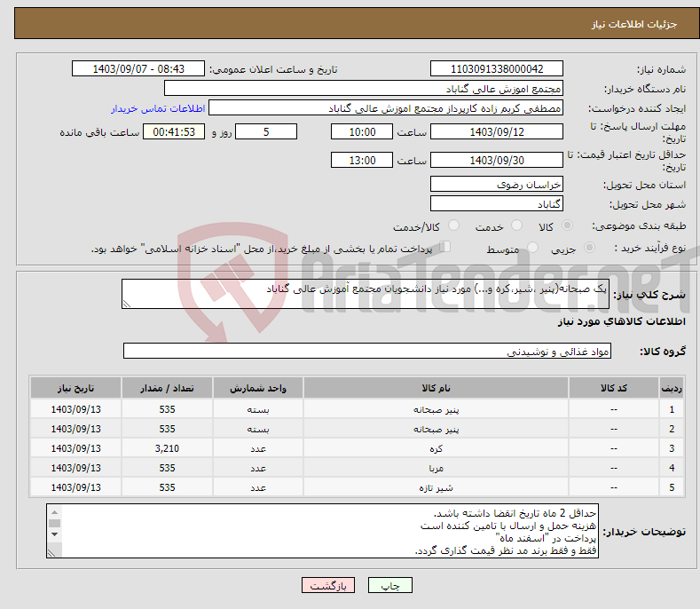Click the تاریخ نیاز column header
Screen dimensions: 700x609
pyautogui.click(x=76, y=388)
